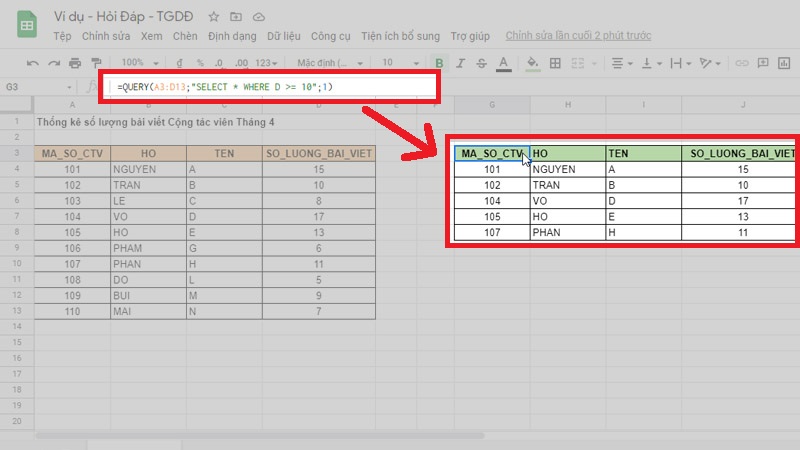Toggle Strikethrough formatting
800x450 pixels.
[x=481, y=62]
